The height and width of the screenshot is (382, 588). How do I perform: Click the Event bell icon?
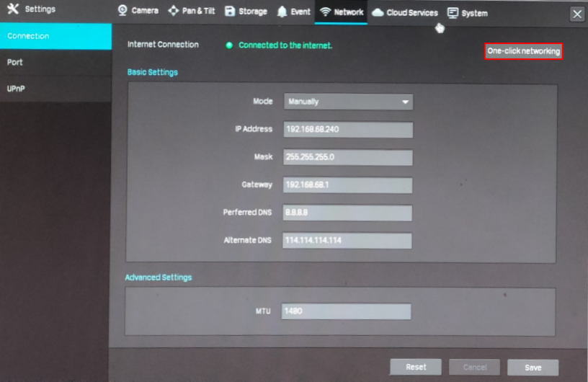(x=282, y=12)
